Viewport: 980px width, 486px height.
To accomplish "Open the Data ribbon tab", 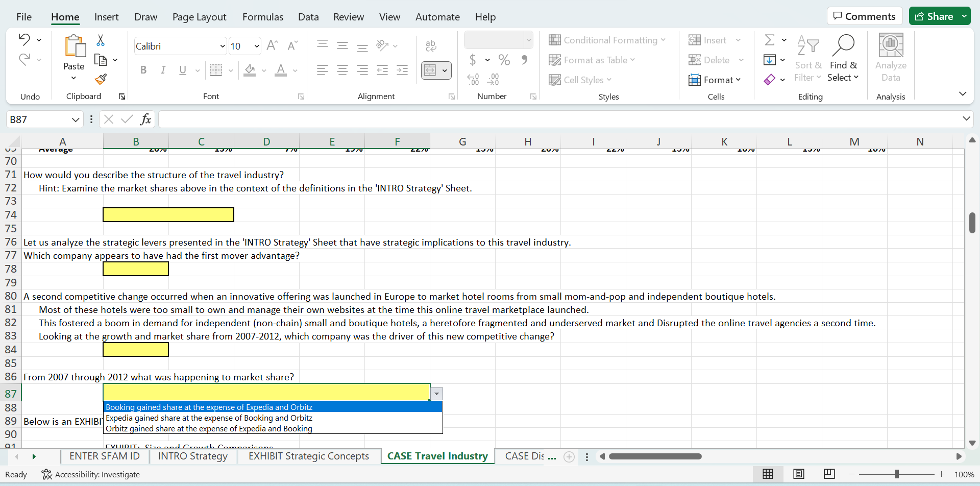I will tap(308, 17).
